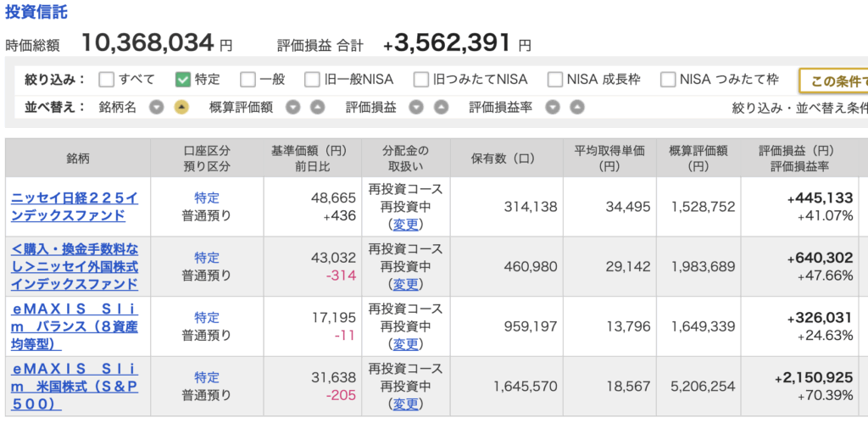Screen dimensions: 868x423
Task: Sort 銘柄名 ascending with highlighted up arrow
Action: tap(181, 108)
